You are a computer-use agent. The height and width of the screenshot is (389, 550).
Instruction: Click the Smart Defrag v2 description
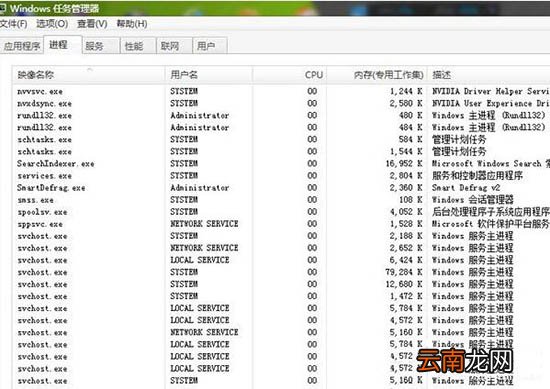(466, 188)
